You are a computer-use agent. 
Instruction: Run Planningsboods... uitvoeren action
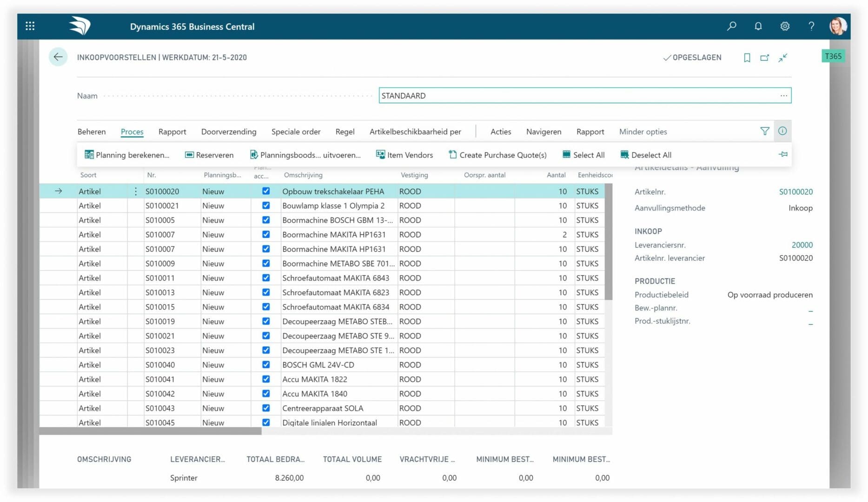[305, 155]
